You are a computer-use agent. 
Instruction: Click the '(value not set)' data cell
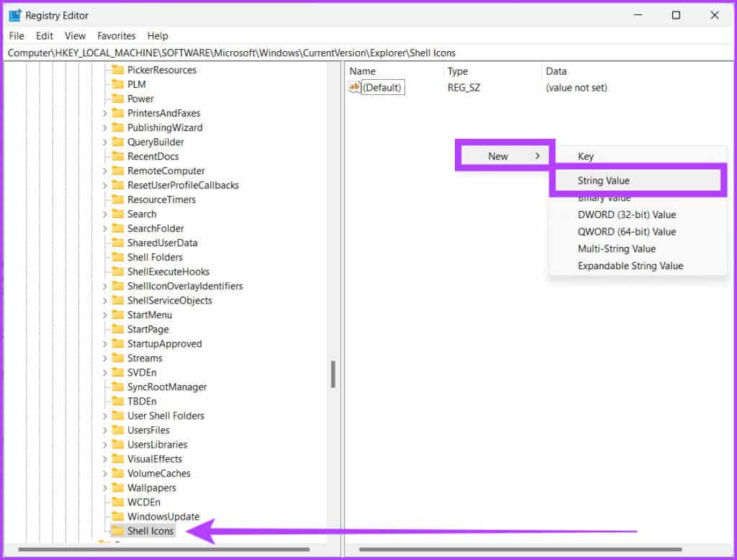pos(577,88)
